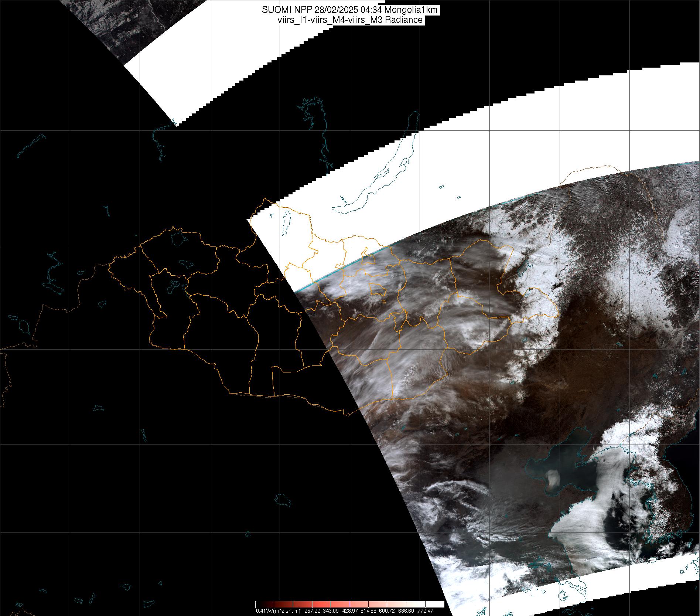Click the radiance color scale bar

pyautogui.click(x=350, y=604)
